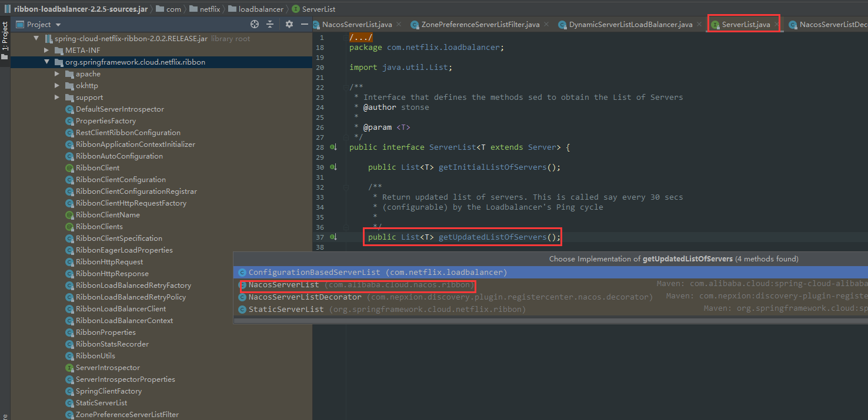
Task: Click the jar library icon for spring-cloud-netflix-ribbon
Action: click(x=49, y=39)
